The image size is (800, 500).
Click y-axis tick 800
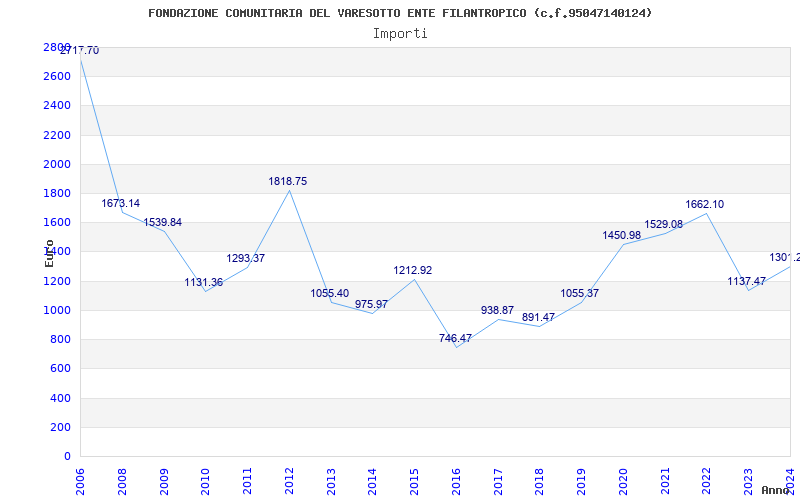(x=60, y=339)
